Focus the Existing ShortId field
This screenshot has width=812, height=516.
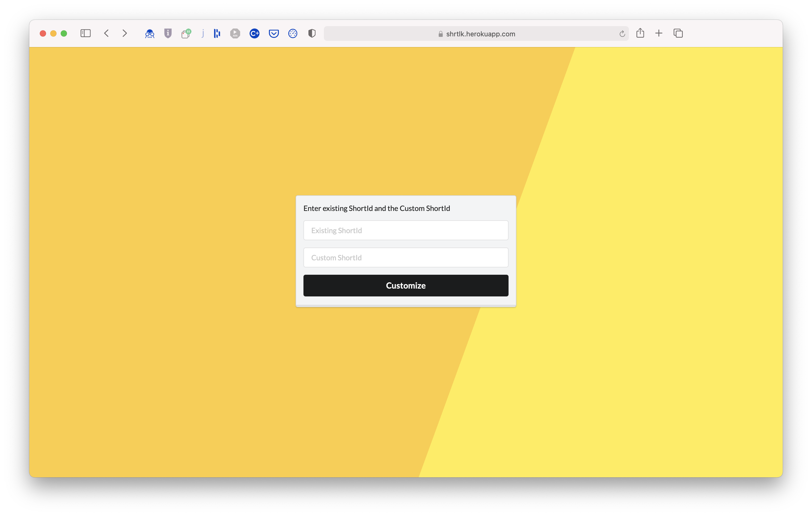click(406, 231)
